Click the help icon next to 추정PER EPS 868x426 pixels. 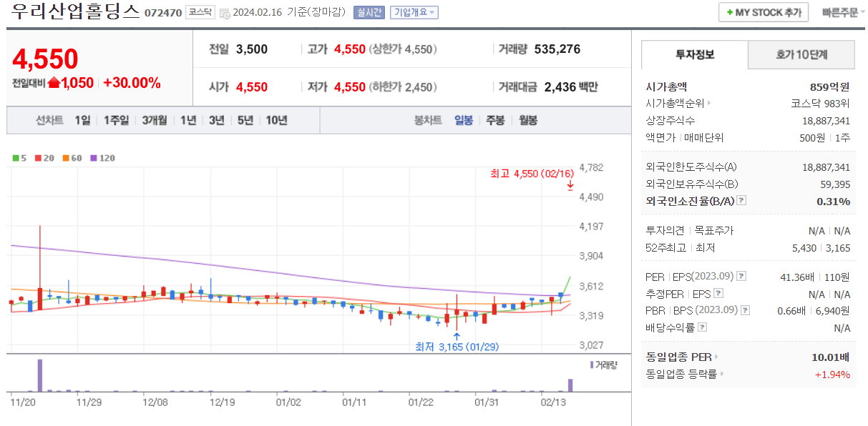[718, 293]
